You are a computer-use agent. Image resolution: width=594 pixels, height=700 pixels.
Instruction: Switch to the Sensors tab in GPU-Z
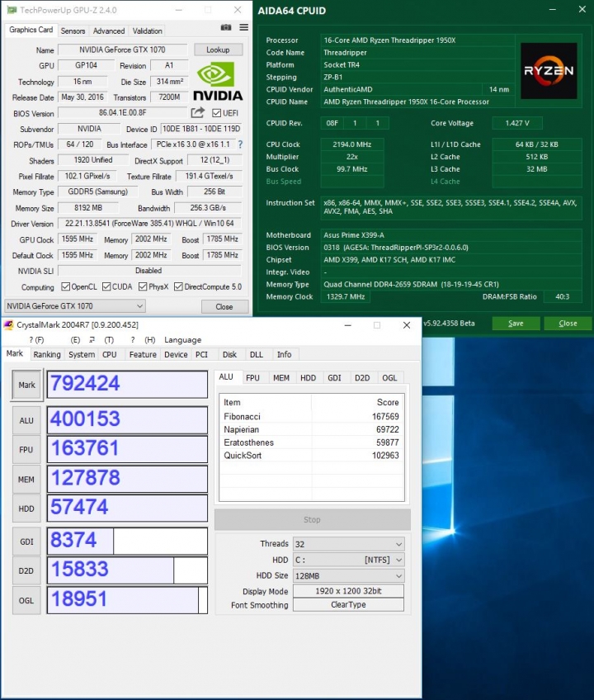pyautogui.click(x=73, y=31)
